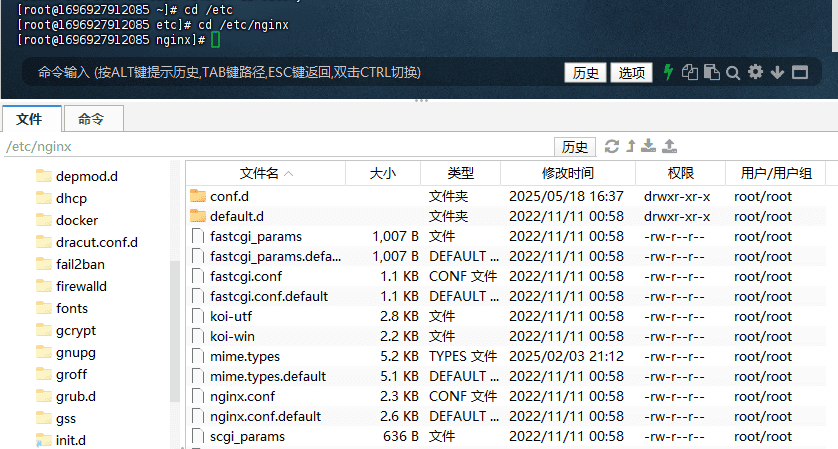Click the down-arrow icon in command bar

point(777,72)
